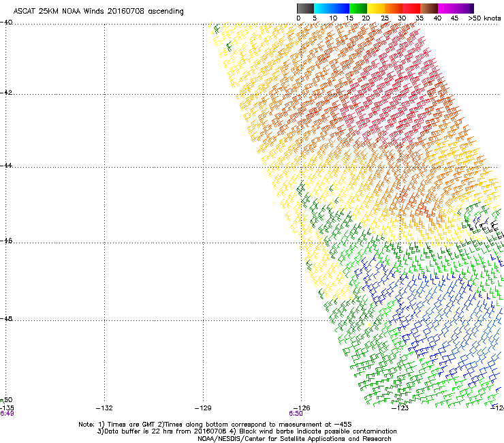Select the green 15-20 knots legend swatch
Screen dimensions: 504x443
pos(358,8)
